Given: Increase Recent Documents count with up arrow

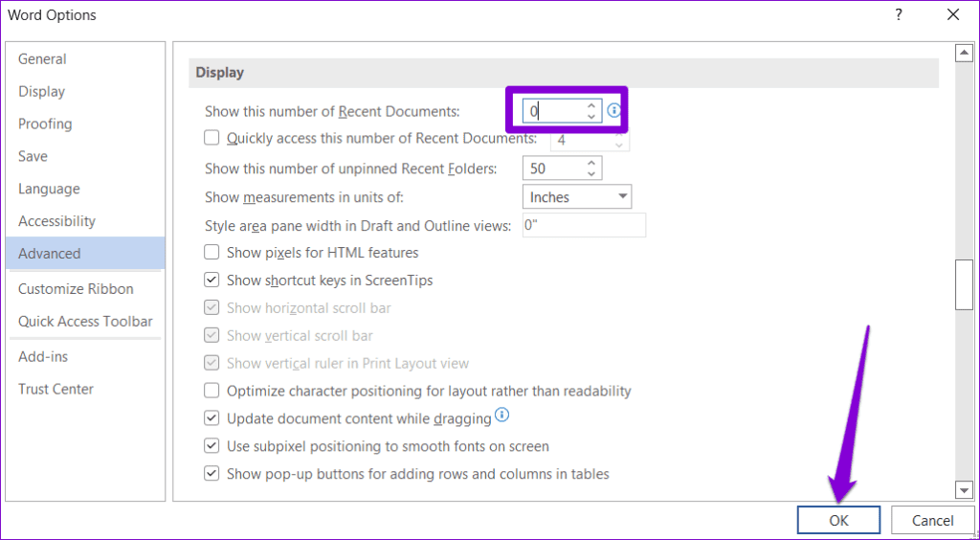Looking at the screenshot, I should [591, 106].
